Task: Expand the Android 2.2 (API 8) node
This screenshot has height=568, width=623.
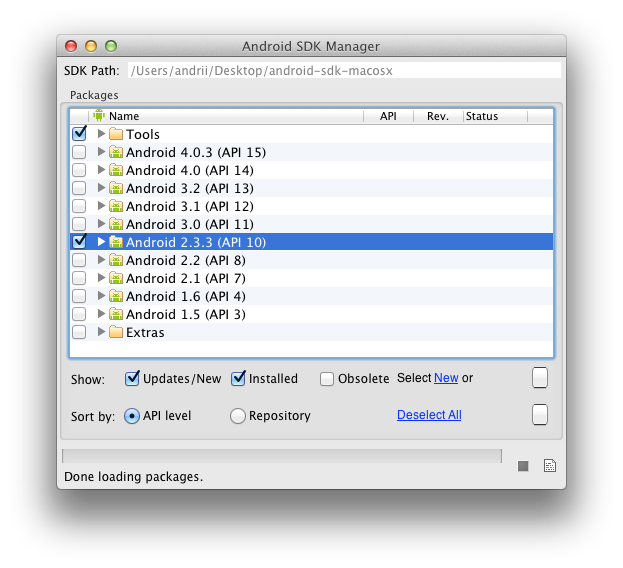Action: (x=101, y=259)
